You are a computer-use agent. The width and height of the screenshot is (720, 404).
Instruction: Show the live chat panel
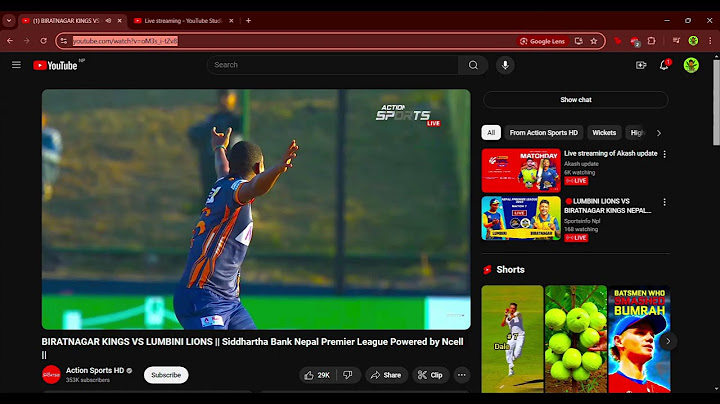[x=575, y=100]
